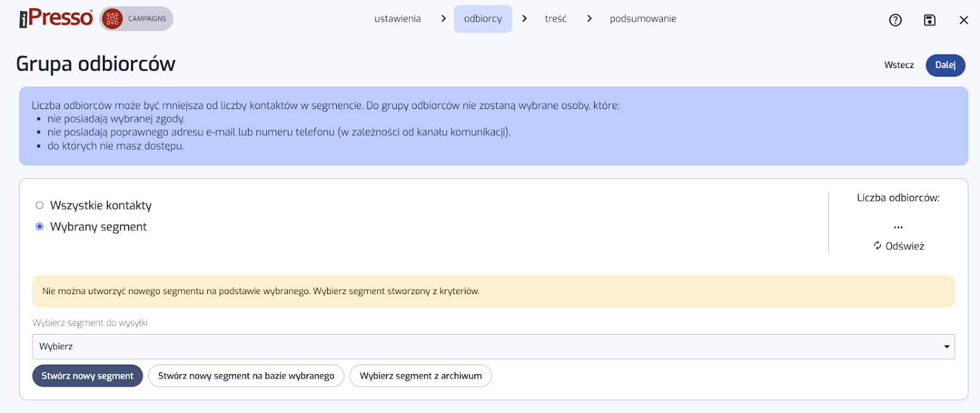Click Stwórz nowy segment button

88,376
